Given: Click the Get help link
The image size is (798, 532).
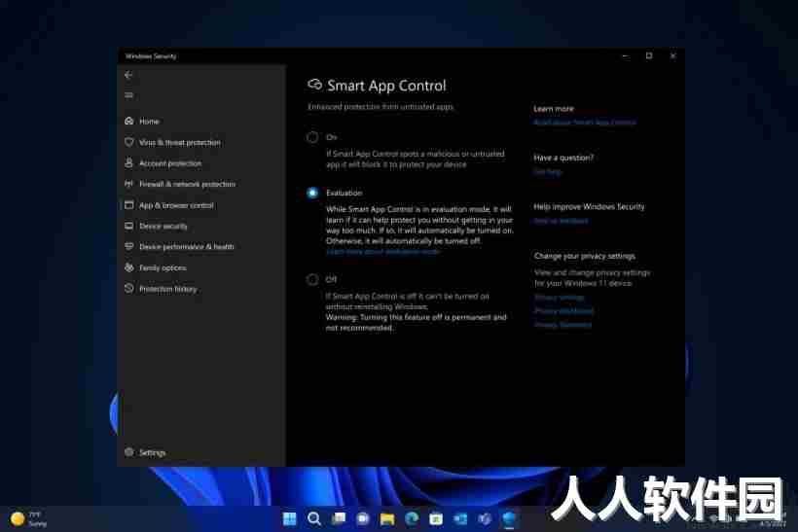Looking at the screenshot, I should point(548,172).
